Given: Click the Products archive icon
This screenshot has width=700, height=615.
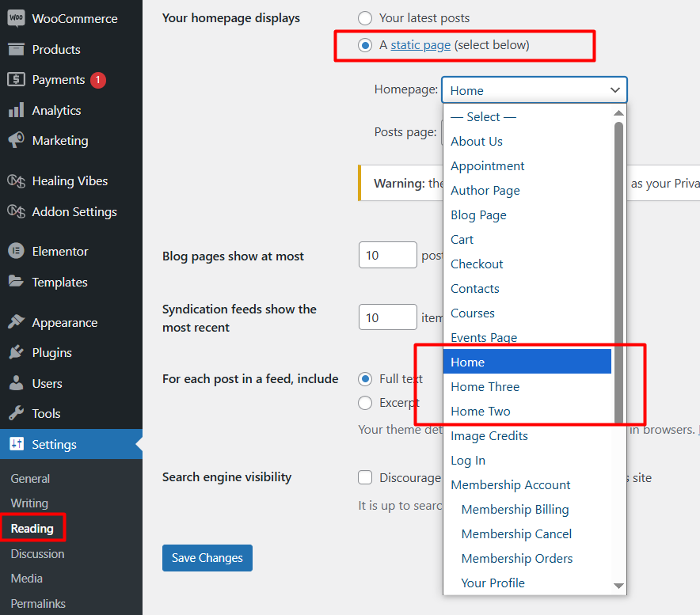Looking at the screenshot, I should pos(16,49).
